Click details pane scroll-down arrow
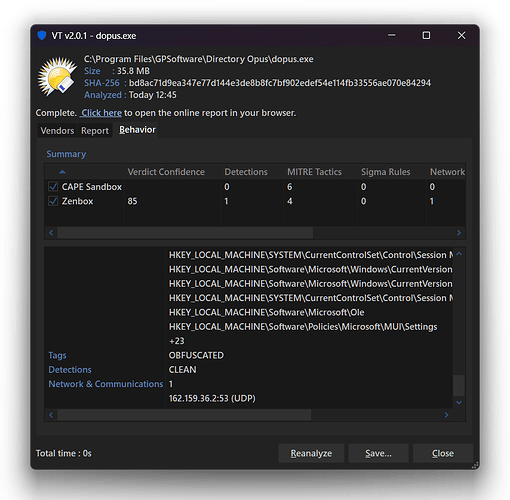The width and height of the screenshot is (510, 500). 459,402
